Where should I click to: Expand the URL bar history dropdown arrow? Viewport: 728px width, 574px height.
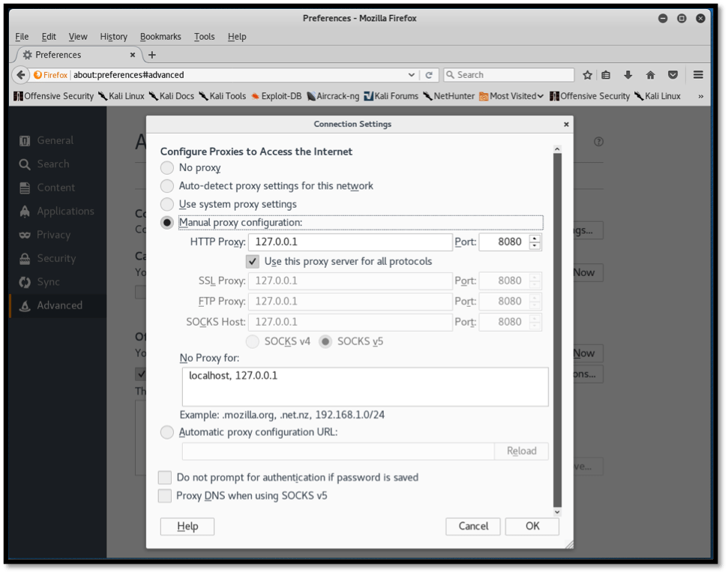(412, 75)
